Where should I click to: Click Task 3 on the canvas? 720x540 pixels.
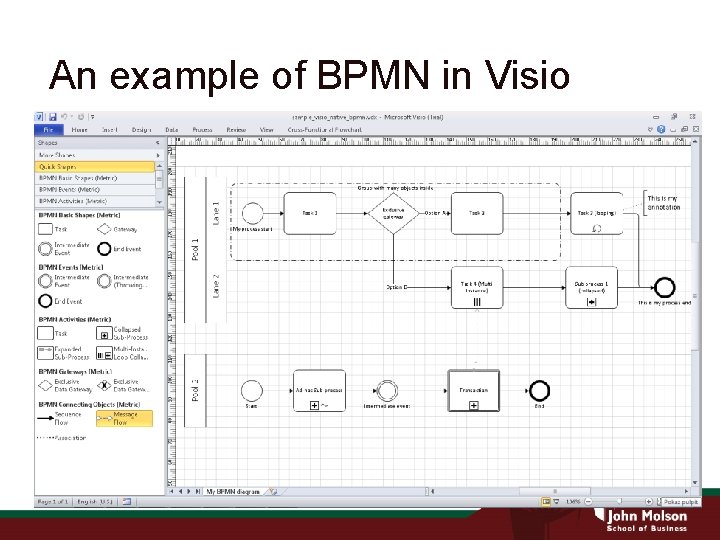[x=477, y=213]
